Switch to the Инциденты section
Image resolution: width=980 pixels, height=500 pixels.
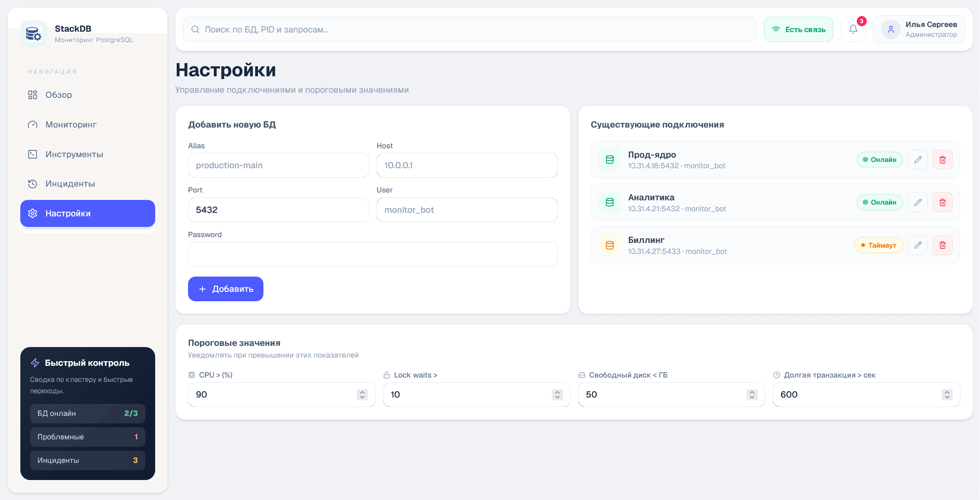coord(70,183)
